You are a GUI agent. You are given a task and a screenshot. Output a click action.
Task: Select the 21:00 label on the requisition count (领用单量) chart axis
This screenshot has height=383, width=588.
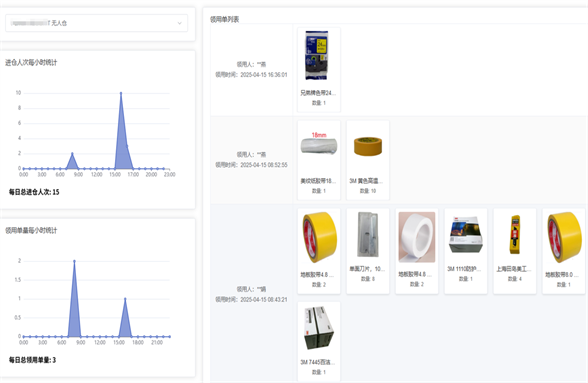click(157, 342)
